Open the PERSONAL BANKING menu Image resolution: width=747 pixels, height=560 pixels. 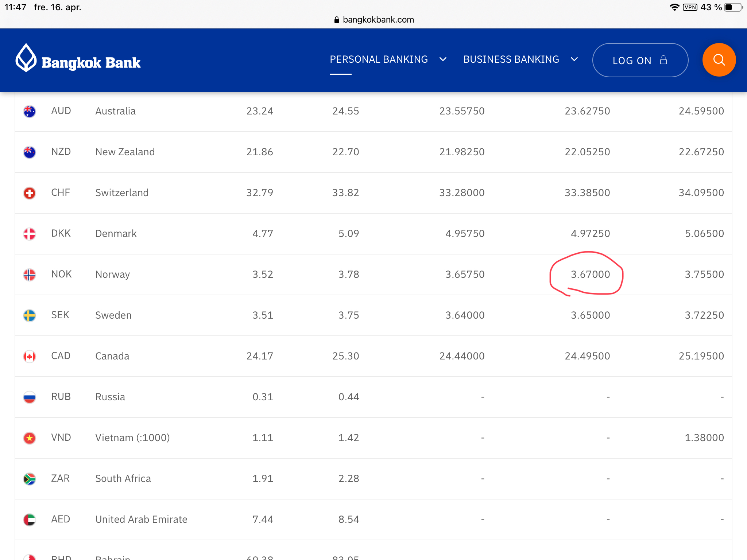tap(379, 59)
